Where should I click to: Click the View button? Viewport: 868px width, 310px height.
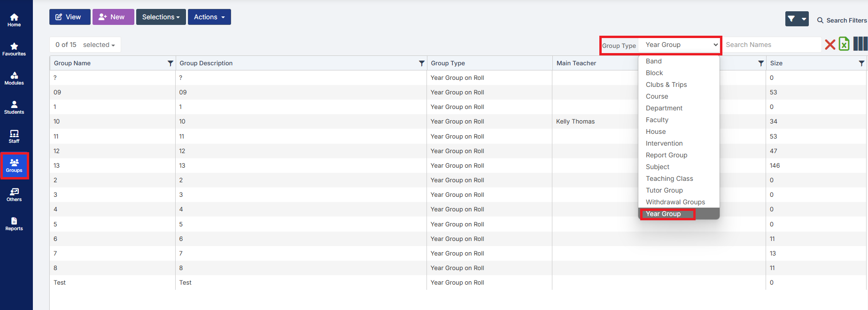68,17
